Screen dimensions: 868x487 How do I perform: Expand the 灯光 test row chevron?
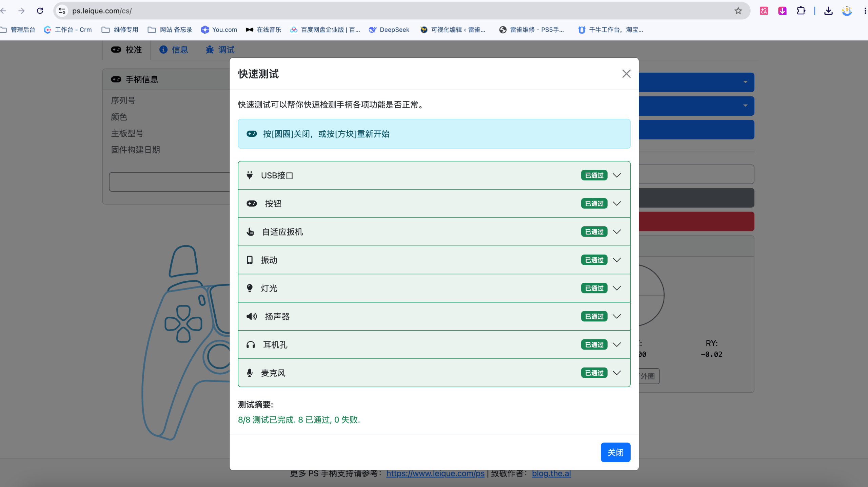(617, 288)
